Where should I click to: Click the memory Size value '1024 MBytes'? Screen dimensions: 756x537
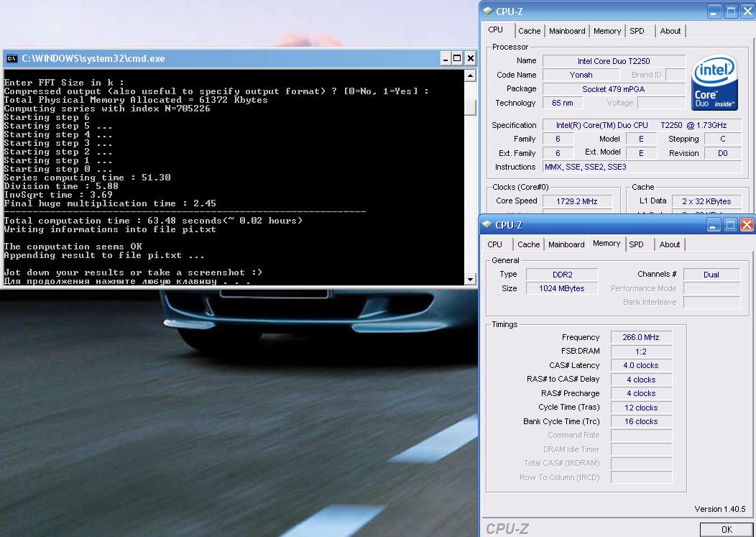click(x=562, y=288)
